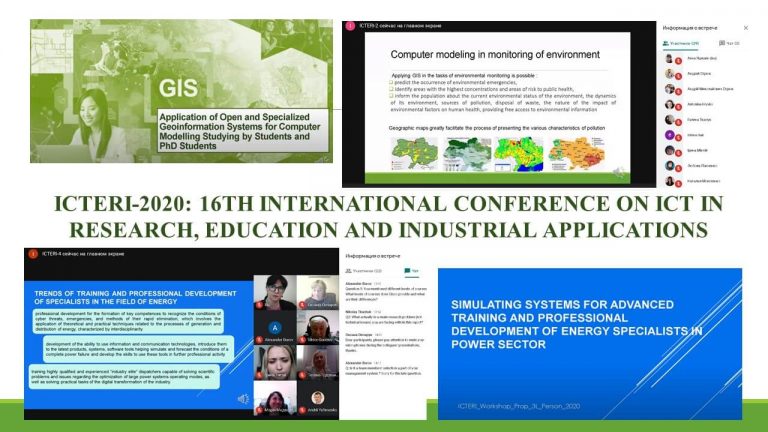
Task: Click the 'ICTERI_Workshop_Prop_3L_Person_2020' footer text
Action: pos(519,406)
